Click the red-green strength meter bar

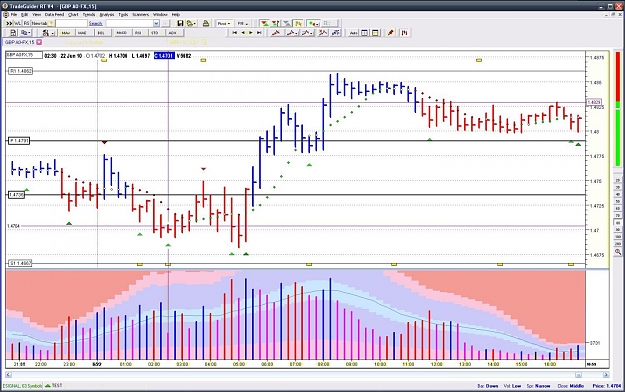pyautogui.click(x=618, y=109)
